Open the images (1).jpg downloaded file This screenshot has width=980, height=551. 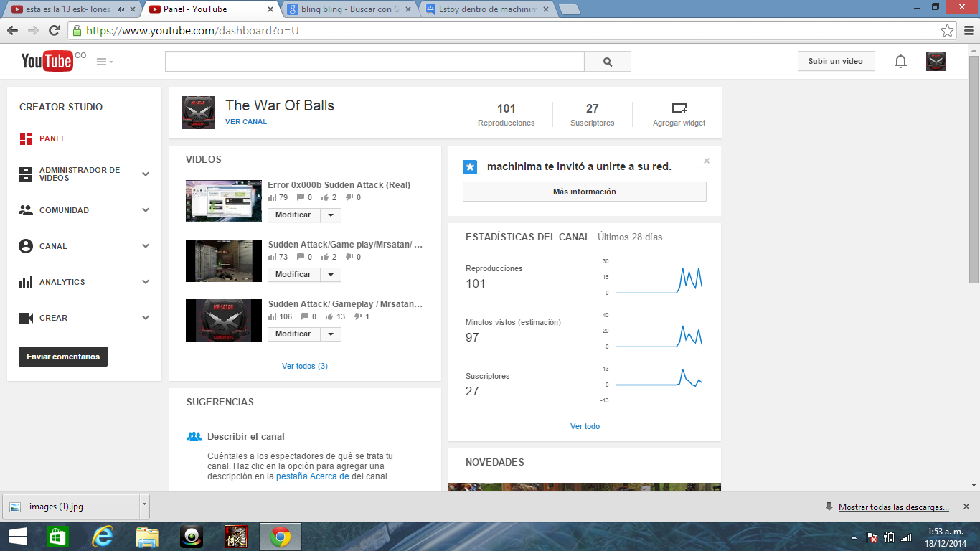tap(70, 507)
